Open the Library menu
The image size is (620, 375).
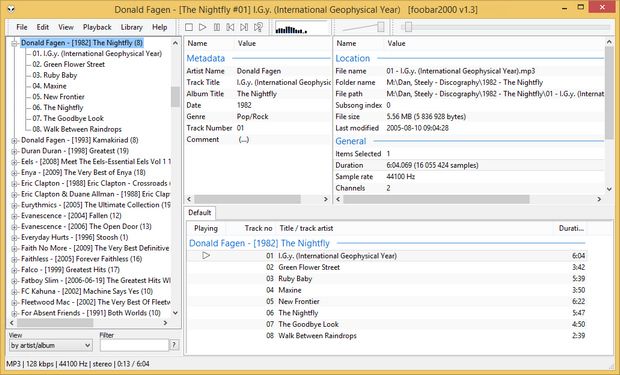coord(132,27)
